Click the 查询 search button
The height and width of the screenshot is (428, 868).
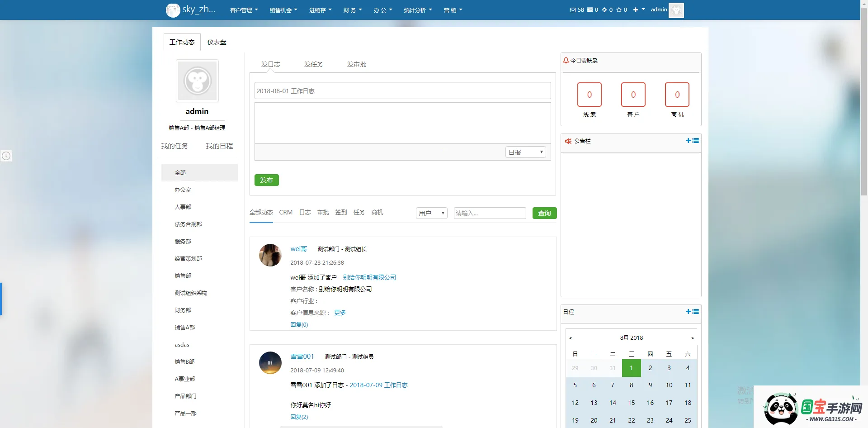coord(544,213)
